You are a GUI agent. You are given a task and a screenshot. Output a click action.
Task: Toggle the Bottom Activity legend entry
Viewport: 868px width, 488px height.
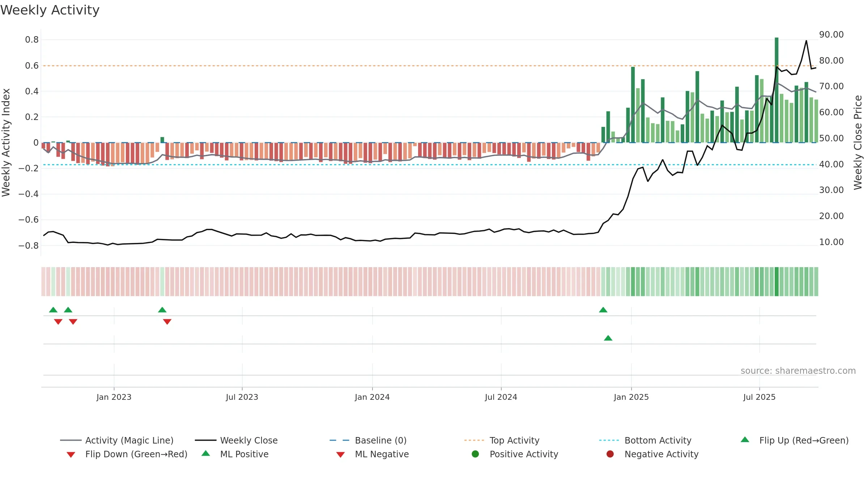[645, 440]
